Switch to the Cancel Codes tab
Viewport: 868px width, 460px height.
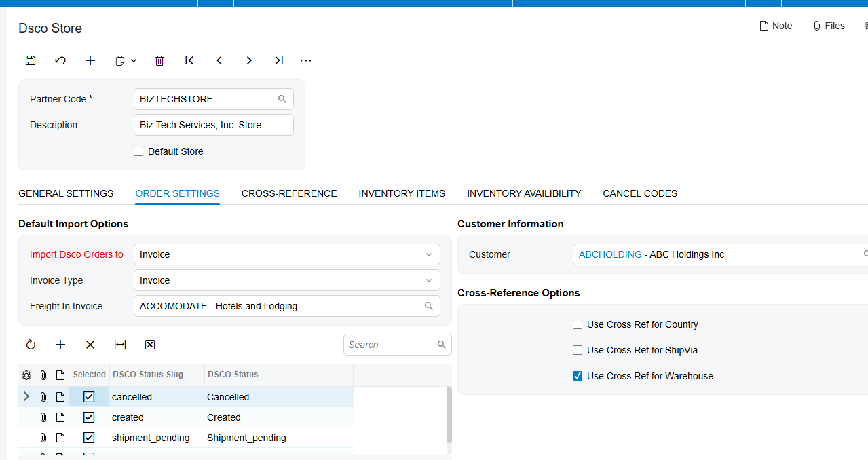point(640,193)
